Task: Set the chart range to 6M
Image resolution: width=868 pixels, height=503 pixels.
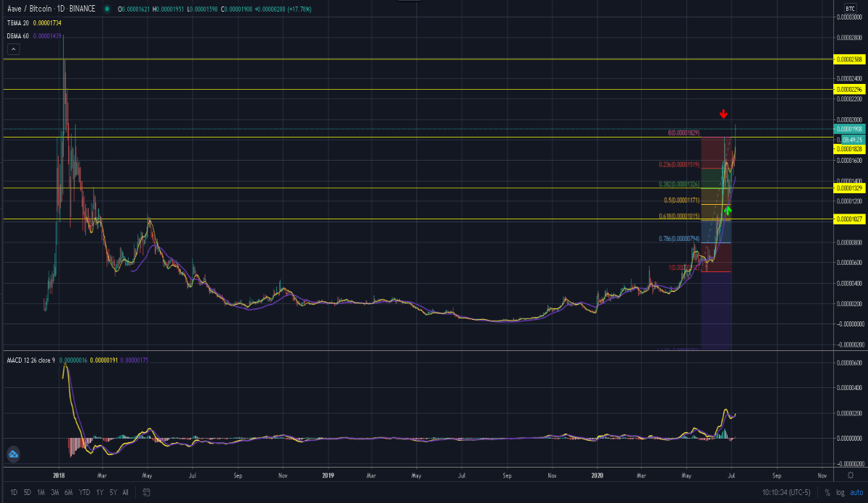Action: (x=69, y=492)
